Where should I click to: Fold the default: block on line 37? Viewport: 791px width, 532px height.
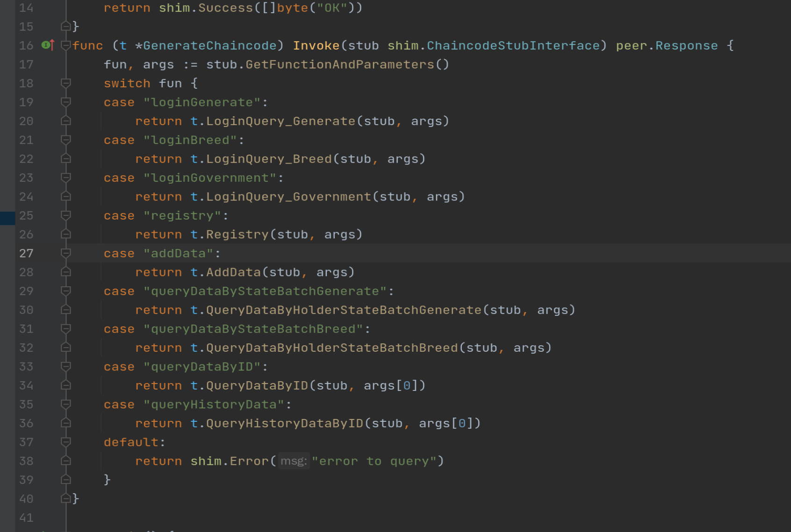[x=66, y=442]
